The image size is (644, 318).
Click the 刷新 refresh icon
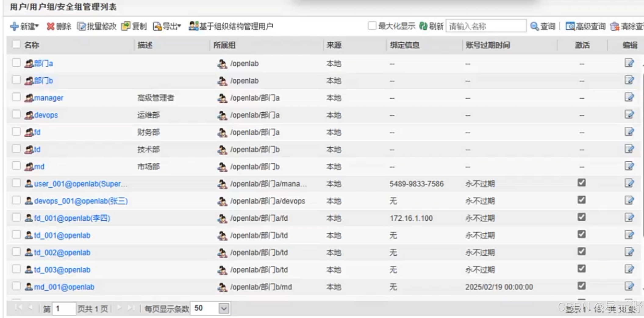click(x=423, y=26)
